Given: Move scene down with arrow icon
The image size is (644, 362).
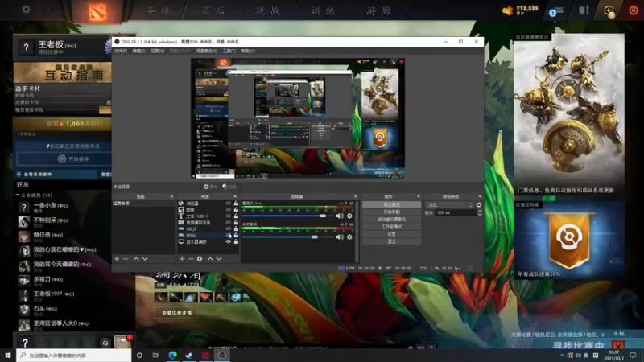Looking at the screenshot, I should coord(145,259).
